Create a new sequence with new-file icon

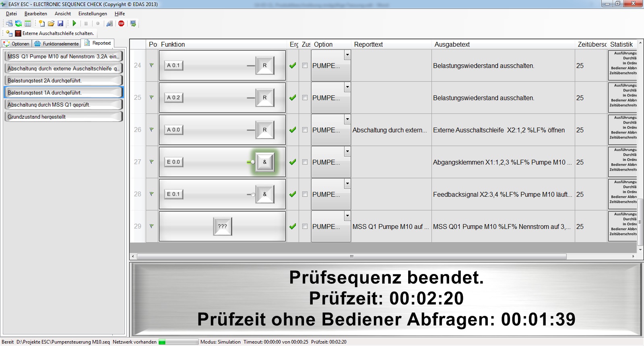tap(42, 23)
